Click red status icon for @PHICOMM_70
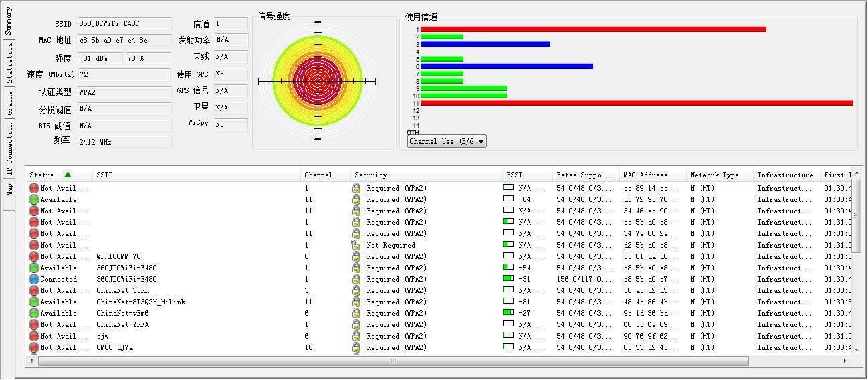This screenshot has width=868, height=380. [34, 256]
